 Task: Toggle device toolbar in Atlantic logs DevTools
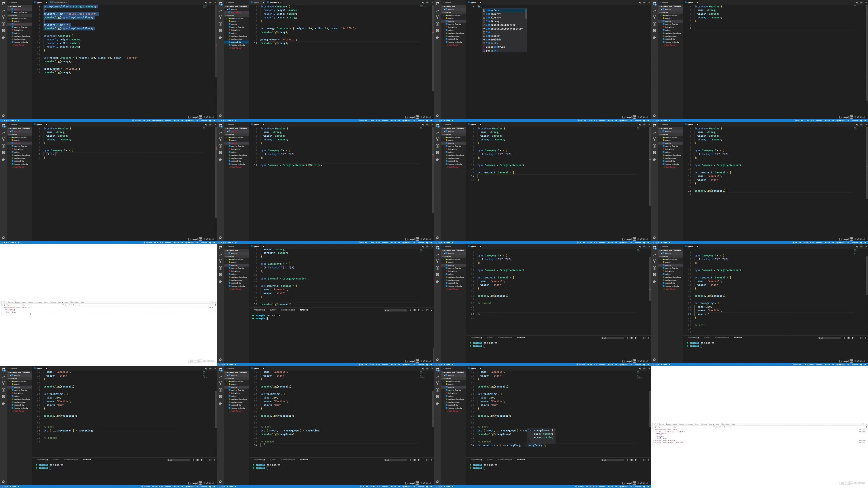pyautogui.click(x=655, y=424)
